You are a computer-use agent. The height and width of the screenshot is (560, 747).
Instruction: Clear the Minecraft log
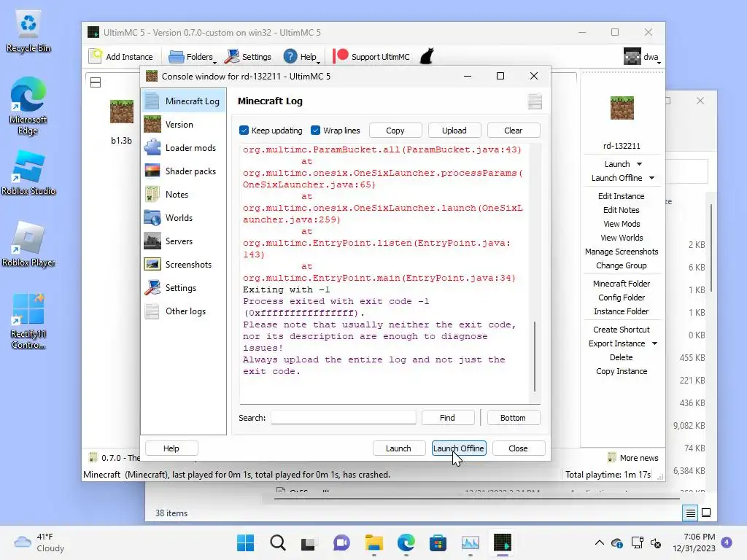pos(513,131)
